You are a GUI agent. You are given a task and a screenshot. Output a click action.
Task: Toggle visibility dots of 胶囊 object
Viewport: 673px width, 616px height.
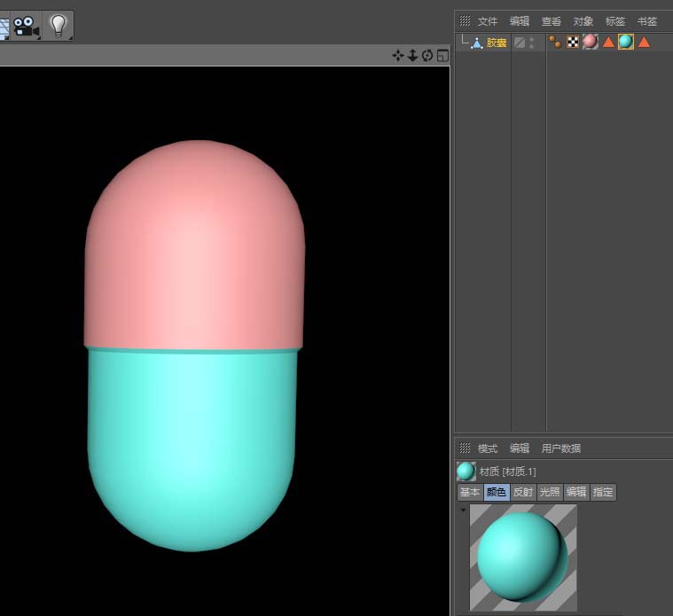click(x=532, y=42)
